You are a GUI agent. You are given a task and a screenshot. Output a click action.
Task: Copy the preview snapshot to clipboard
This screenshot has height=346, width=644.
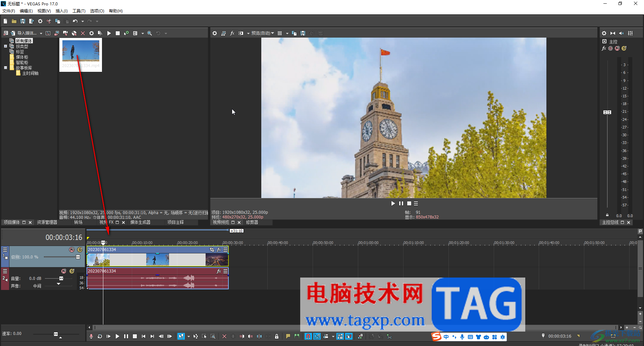[x=294, y=33]
